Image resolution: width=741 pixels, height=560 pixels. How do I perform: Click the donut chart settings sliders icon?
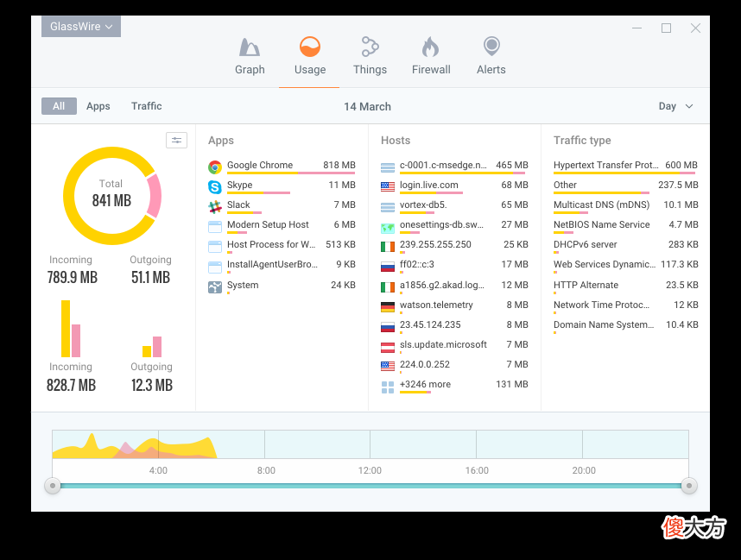point(176,141)
